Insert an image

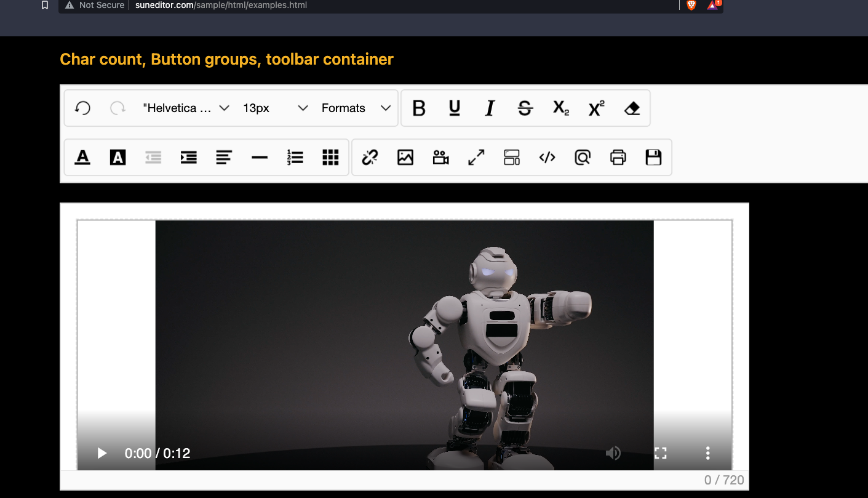[405, 157]
